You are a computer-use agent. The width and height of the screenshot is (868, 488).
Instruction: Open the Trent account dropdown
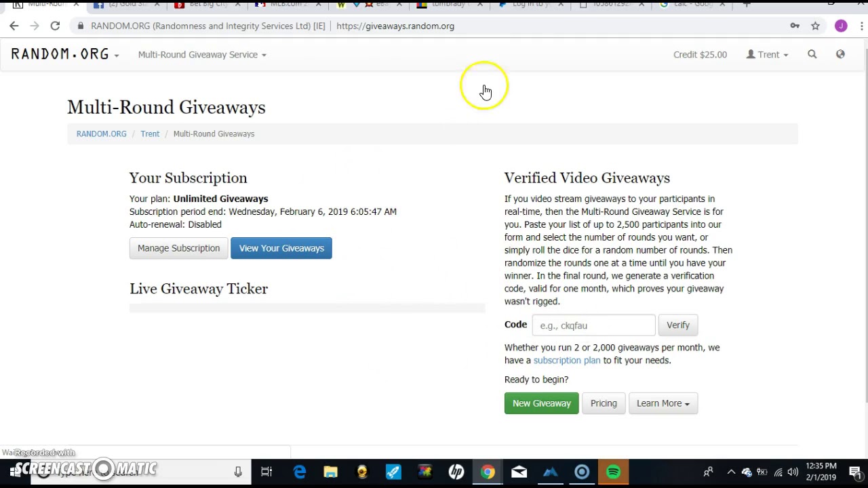(x=767, y=54)
